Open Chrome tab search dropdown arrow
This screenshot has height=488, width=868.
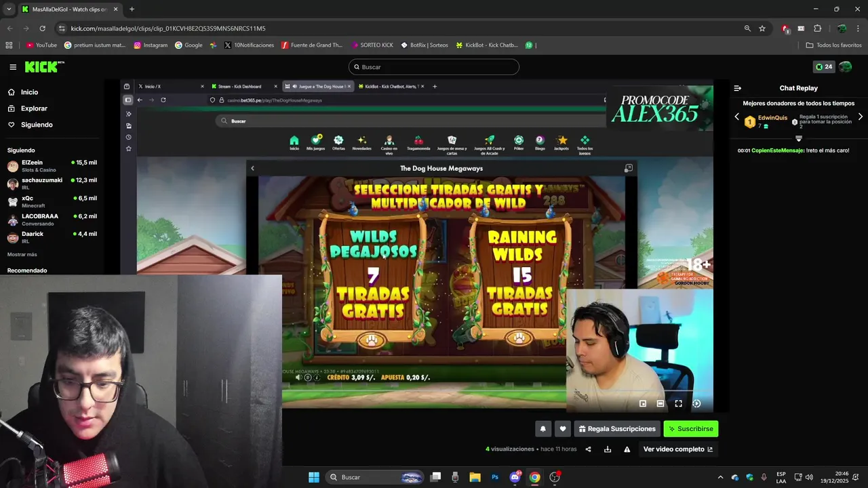tap(9, 9)
